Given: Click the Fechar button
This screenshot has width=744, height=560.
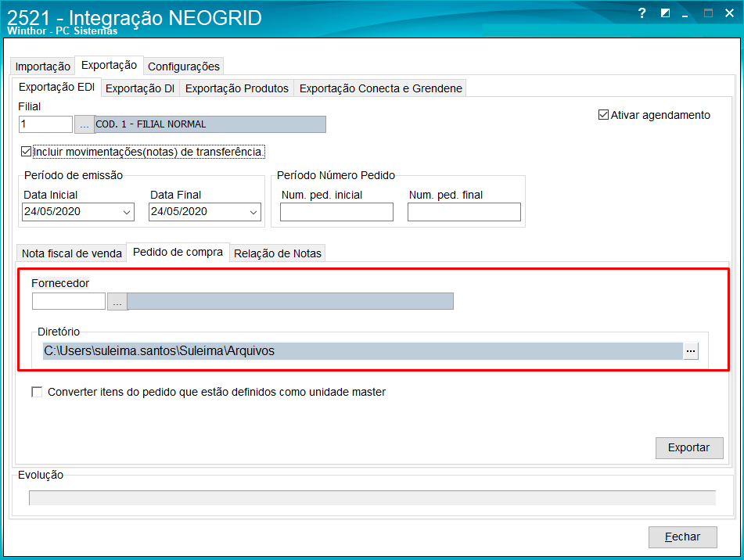Looking at the screenshot, I should coord(683,537).
